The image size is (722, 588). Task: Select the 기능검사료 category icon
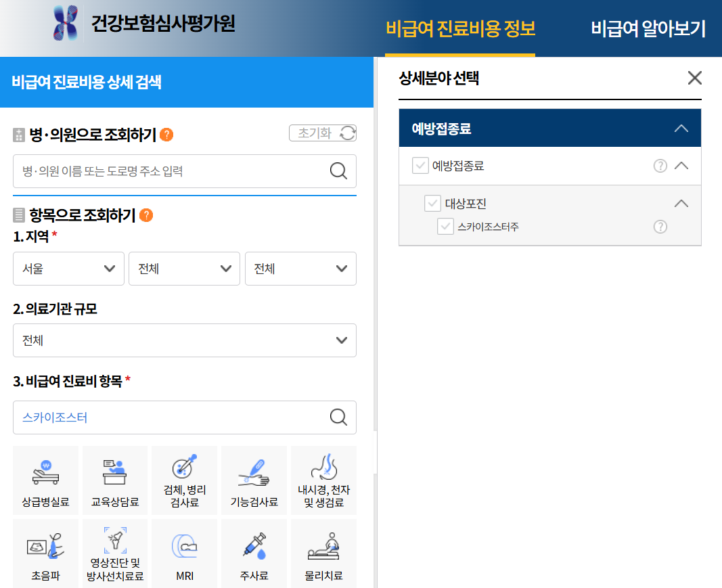[254, 480]
